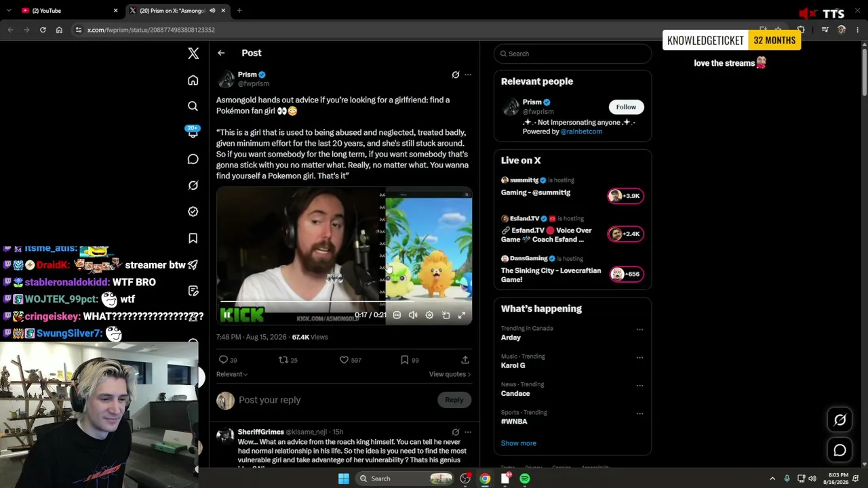Open floating Grok button at bottom right
The height and width of the screenshot is (488, 868).
(x=840, y=420)
